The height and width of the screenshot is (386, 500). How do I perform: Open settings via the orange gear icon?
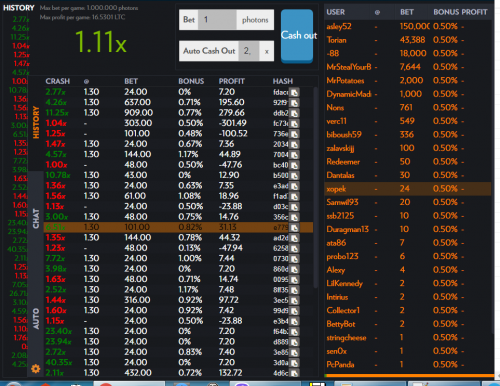36,368
